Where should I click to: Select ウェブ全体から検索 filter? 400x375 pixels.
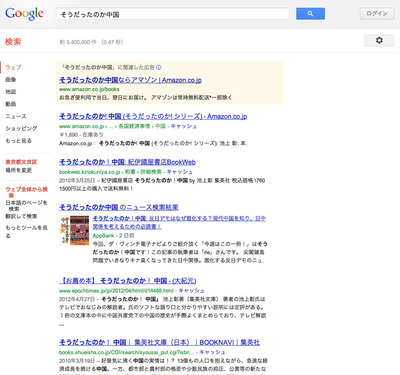pos(26,192)
